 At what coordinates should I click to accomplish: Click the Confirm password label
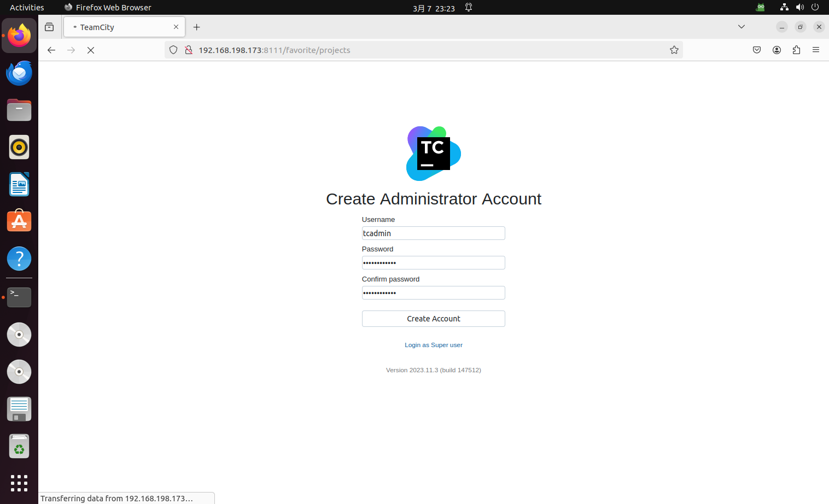[390, 279]
